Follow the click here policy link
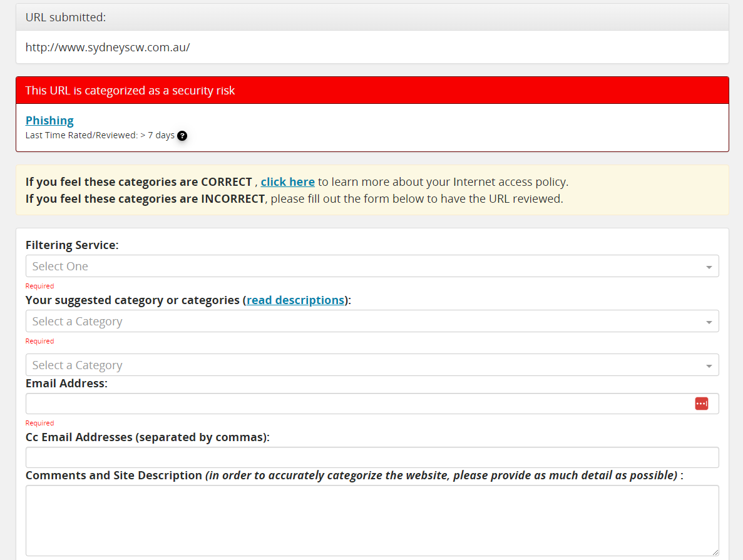The height and width of the screenshot is (560, 743). [x=287, y=181]
